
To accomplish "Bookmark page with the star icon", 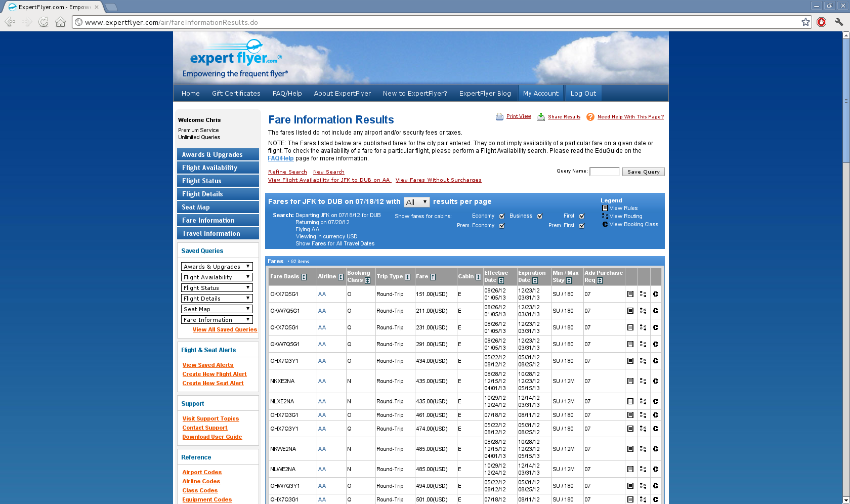I will coord(806,22).
